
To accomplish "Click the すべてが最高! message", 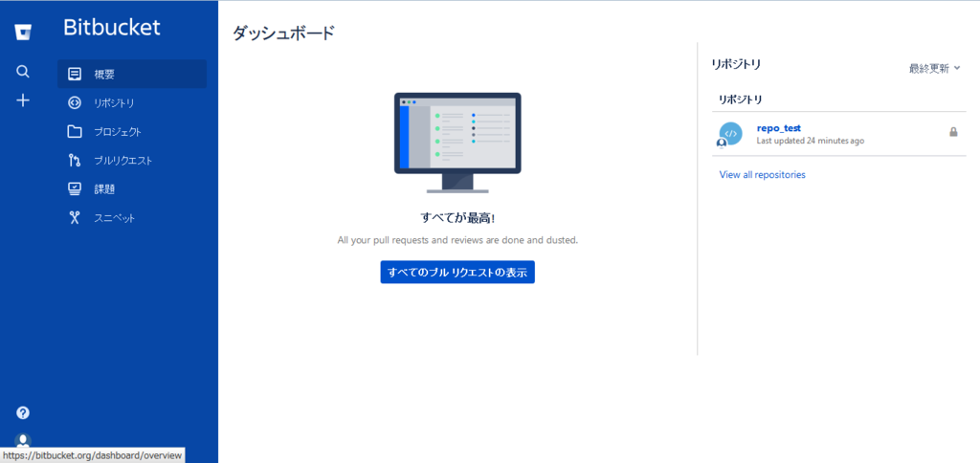I will click(457, 218).
